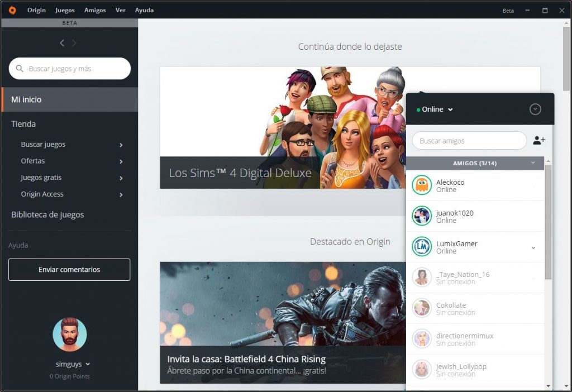Expand the Origin Access submenu arrow
The image size is (572, 392).
(121, 195)
